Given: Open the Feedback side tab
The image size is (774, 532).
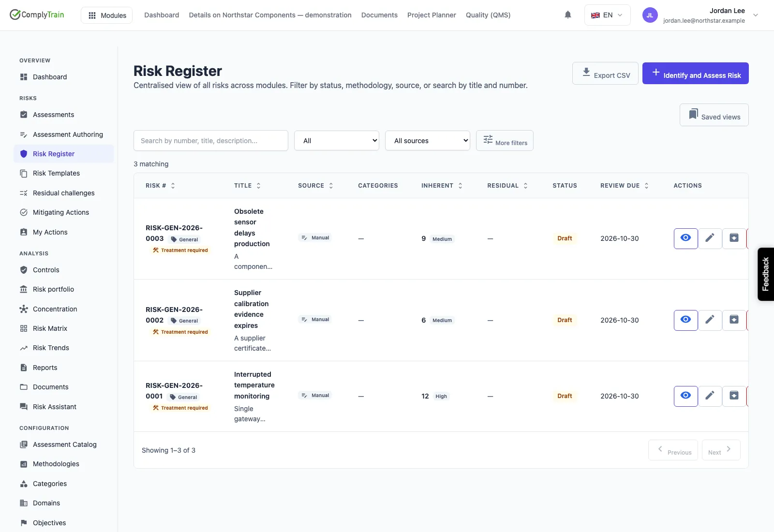Looking at the screenshot, I should [765, 274].
